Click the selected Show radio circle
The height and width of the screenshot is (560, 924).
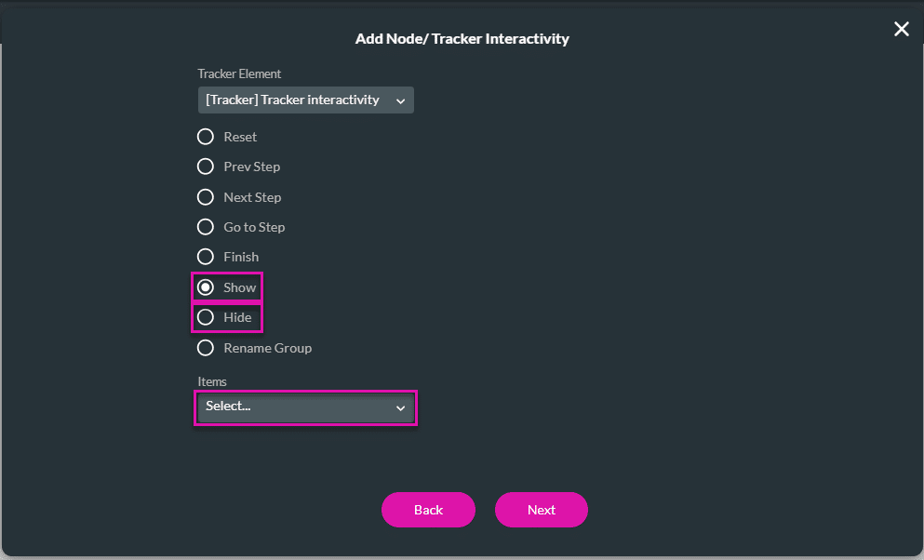coord(206,287)
